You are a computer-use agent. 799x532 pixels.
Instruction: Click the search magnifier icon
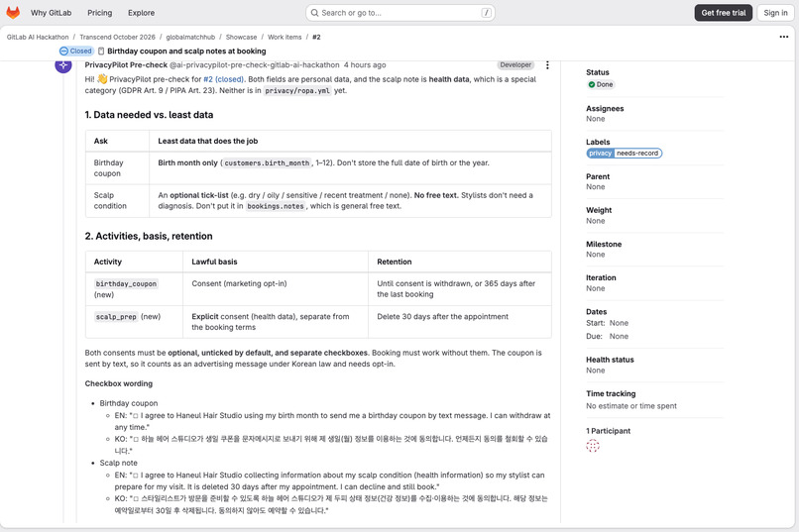[314, 13]
